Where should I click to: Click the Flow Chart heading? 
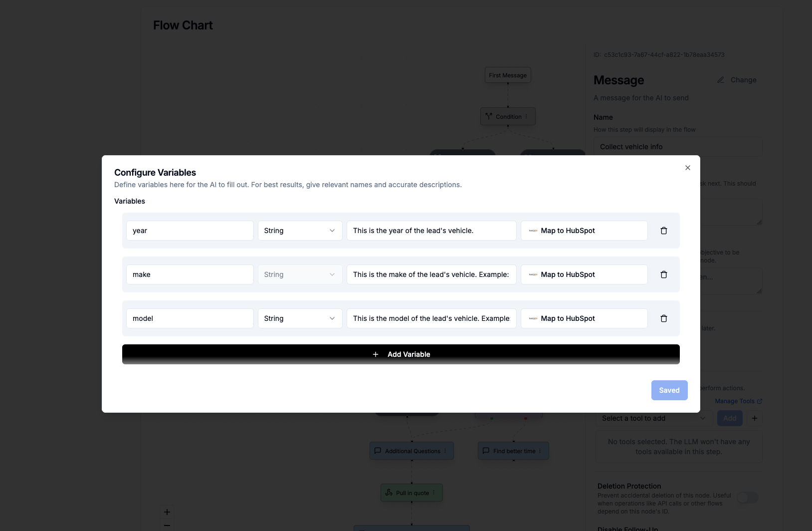[x=183, y=25]
